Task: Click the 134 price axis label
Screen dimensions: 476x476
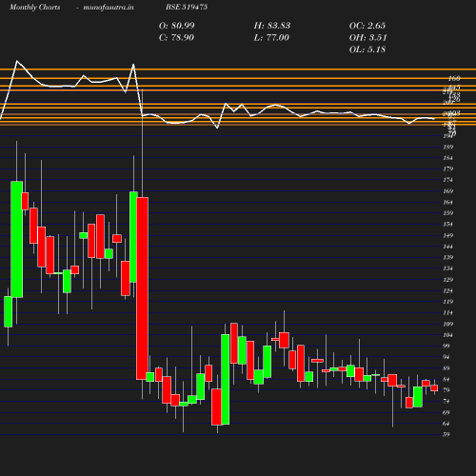Action: tap(448, 268)
